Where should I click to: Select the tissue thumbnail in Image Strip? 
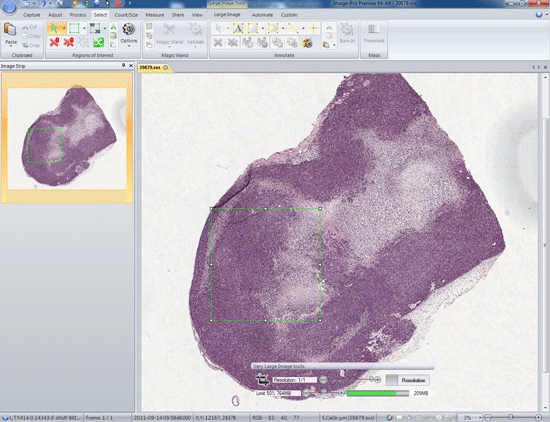[67, 138]
